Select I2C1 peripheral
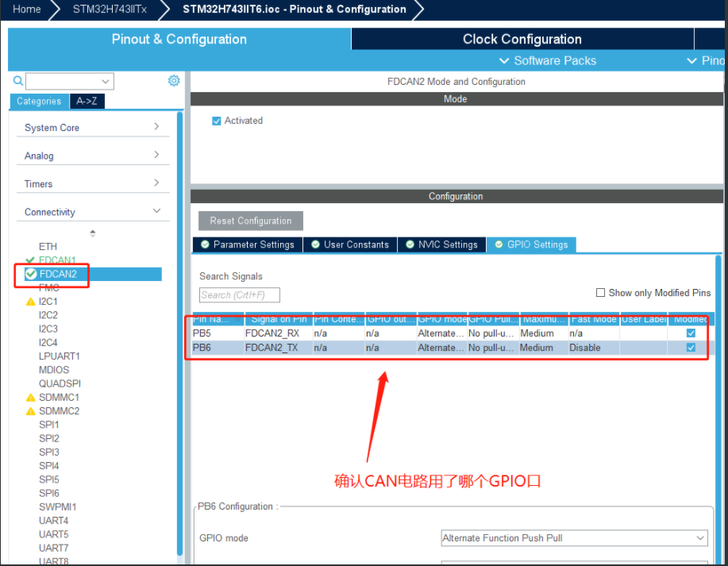This screenshot has width=728, height=566. 48,302
